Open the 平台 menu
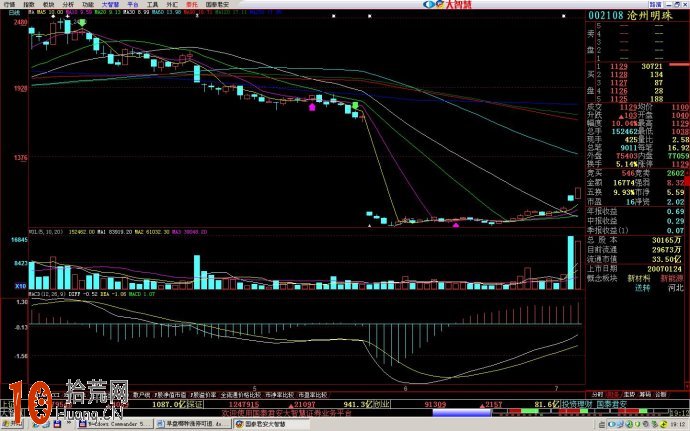Image resolution: width=690 pixels, height=431 pixels. (x=132, y=4)
